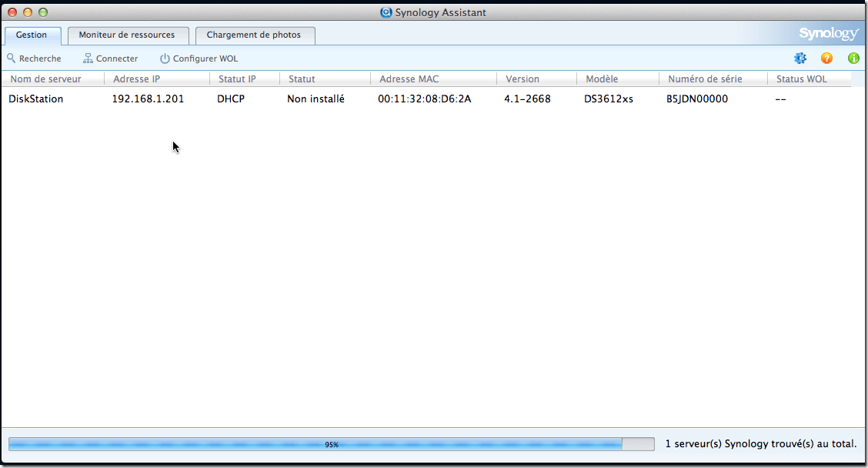
Task: Click model DS3612xs cell
Action: point(609,99)
